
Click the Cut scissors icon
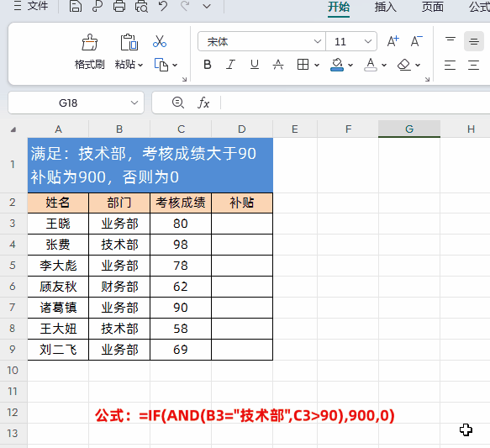click(x=160, y=41)
